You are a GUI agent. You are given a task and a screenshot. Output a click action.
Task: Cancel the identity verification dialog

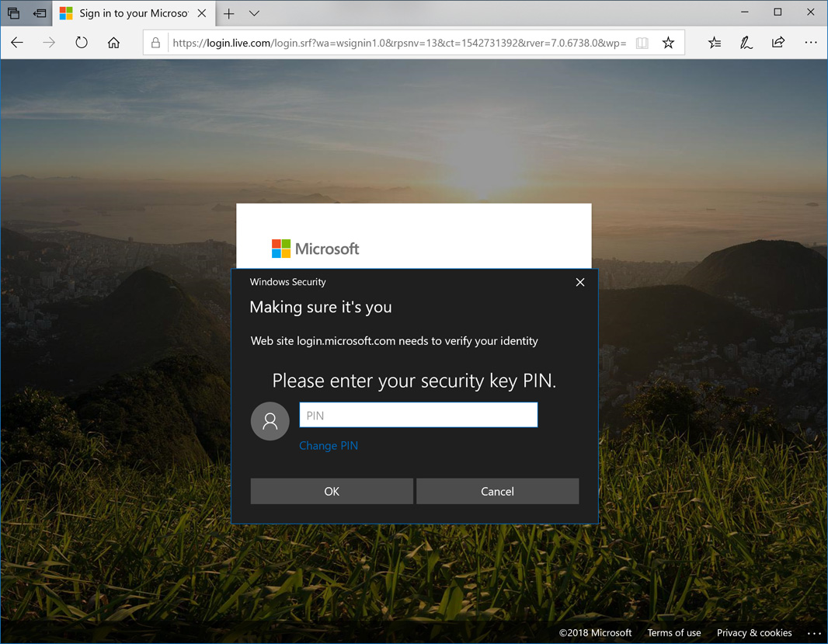pos(497,491)
